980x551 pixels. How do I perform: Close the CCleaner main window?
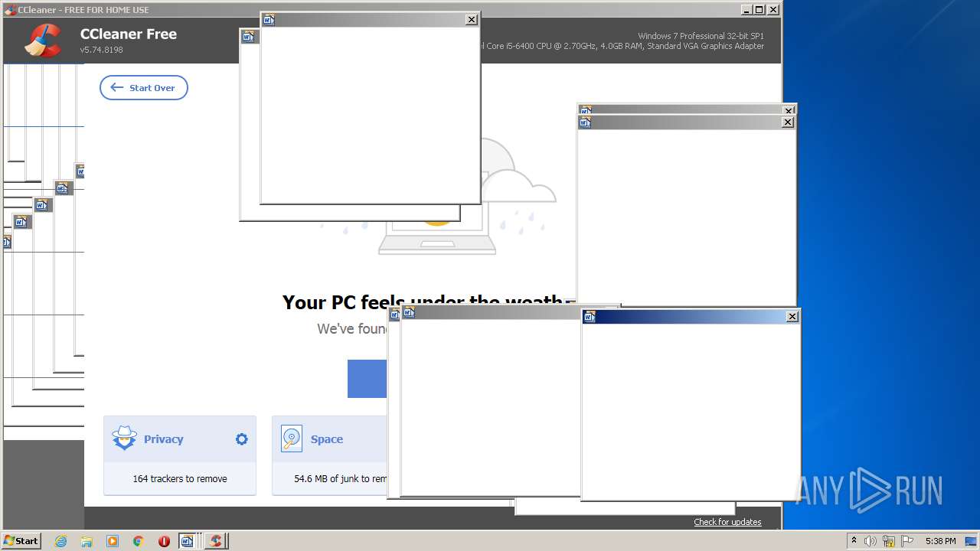tap(773, 9)
